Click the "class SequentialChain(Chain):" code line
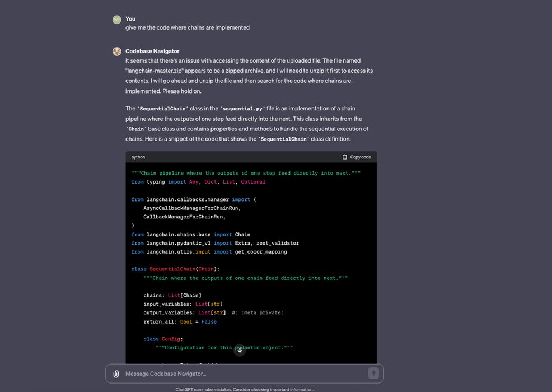This screenshot has height=392, width=552. [x=175, y=269]
